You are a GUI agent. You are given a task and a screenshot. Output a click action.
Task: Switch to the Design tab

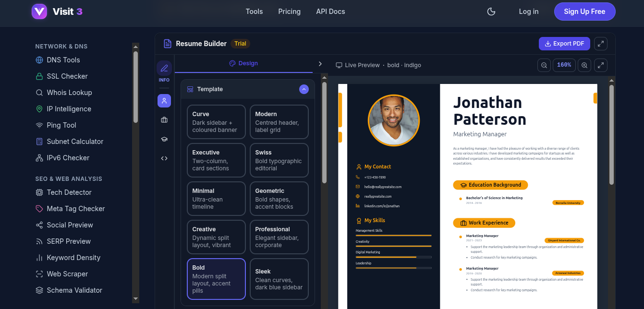(x=243, y=63)
